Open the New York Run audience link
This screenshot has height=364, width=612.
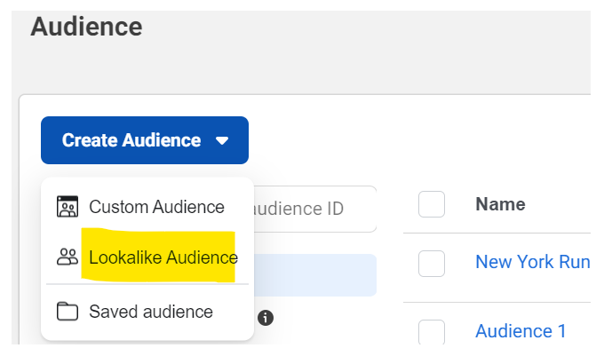(533, 262)
